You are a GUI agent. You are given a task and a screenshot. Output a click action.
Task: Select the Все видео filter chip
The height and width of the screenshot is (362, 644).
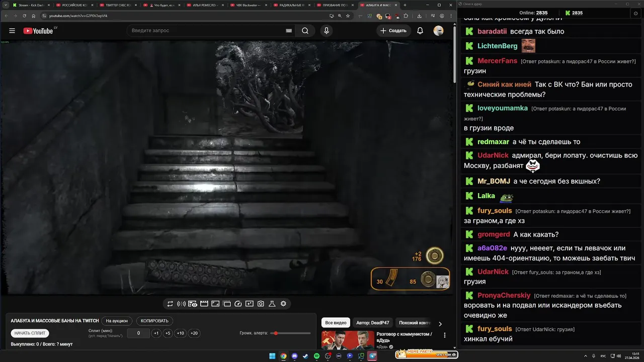[x=336, y=323]
